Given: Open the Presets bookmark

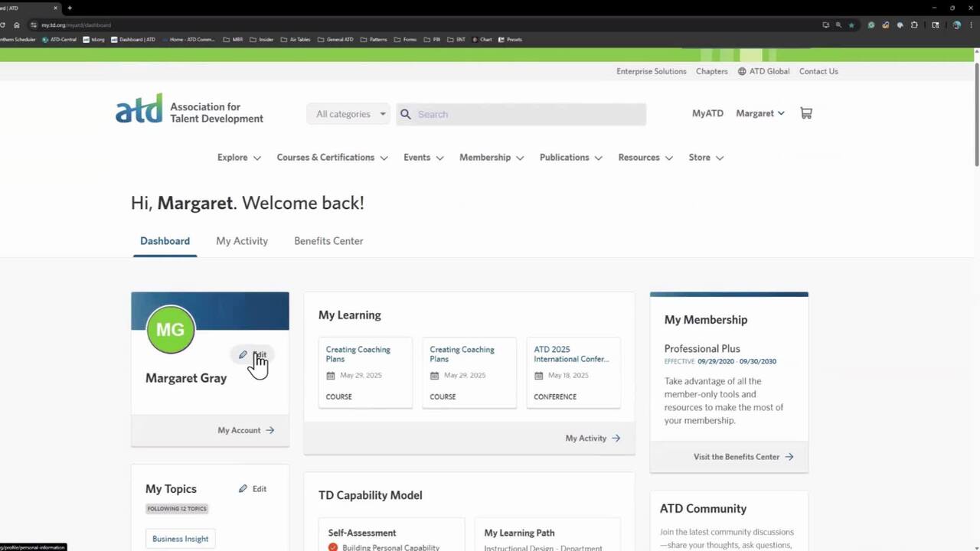Looking at the screenshot, I should coord(510,39).
